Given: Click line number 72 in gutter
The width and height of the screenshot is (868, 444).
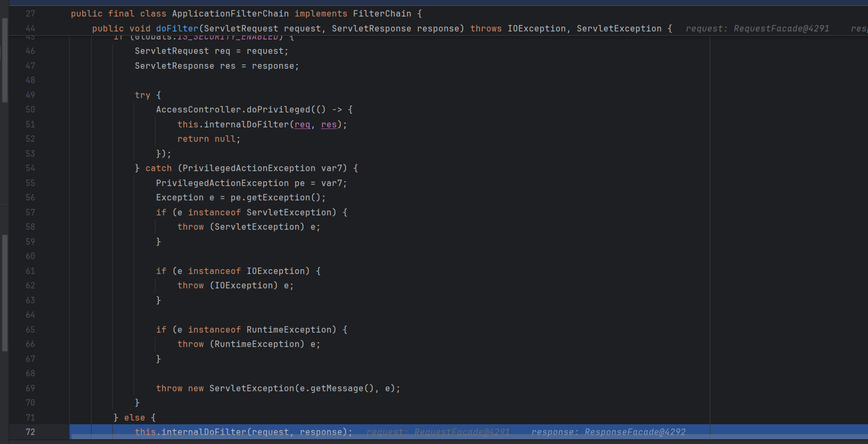Looking at the screenshot, I should (30, 432).
